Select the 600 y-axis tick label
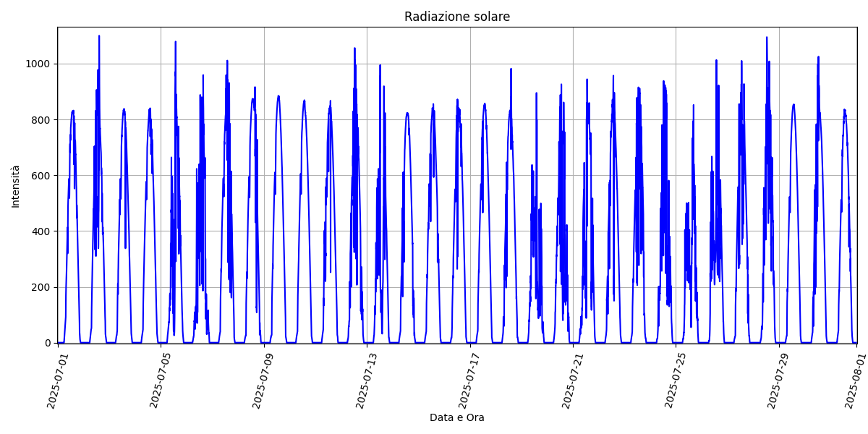 point(42,175)
